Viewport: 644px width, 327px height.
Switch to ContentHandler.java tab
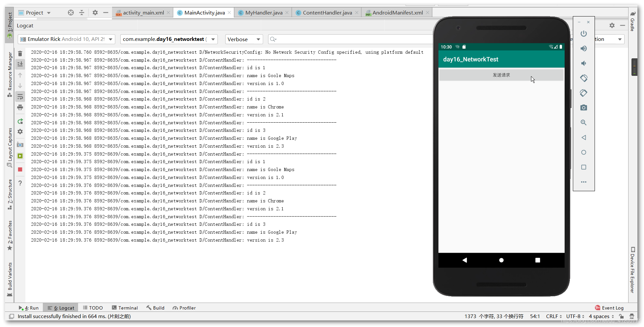click(327, 13)
